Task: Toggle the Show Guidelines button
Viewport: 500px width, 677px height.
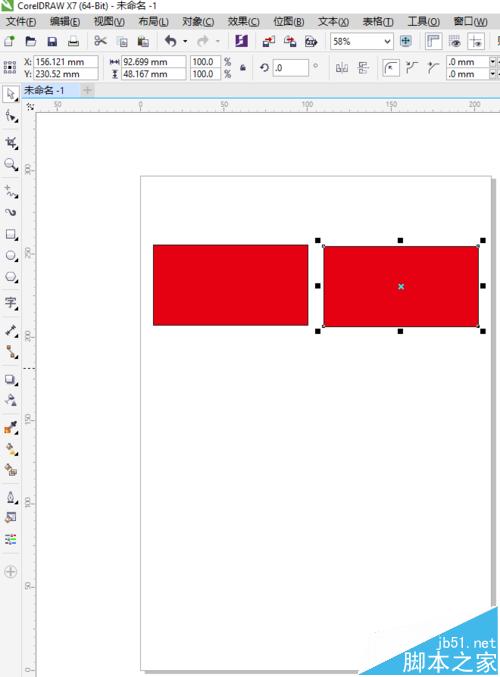Action: click(476, 41)
